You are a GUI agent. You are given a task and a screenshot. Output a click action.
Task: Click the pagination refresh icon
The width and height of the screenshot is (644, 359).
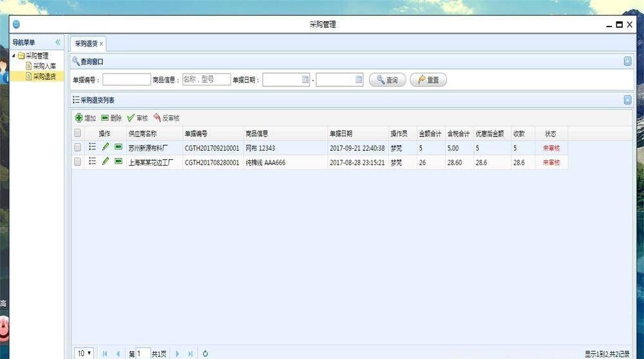pyautogui.click(x=205, y=353)
